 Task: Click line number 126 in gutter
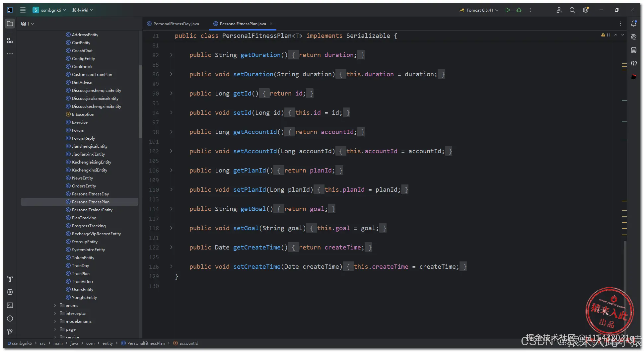point(154,266)
